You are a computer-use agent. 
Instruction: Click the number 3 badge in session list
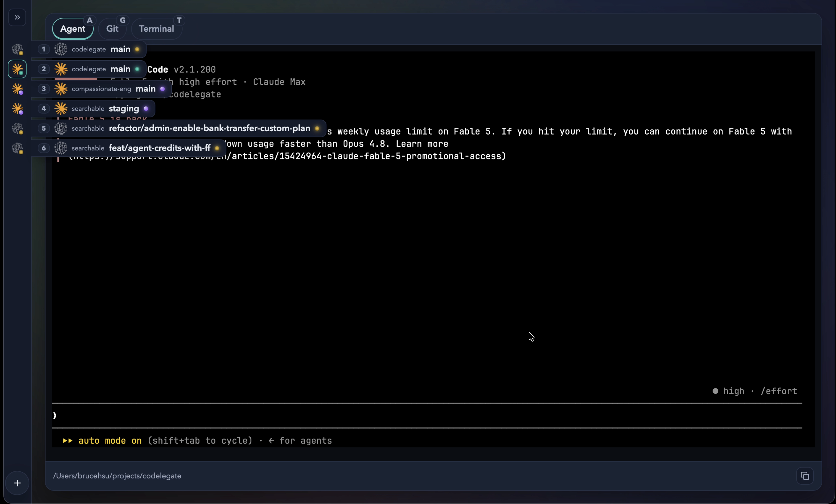click(43, 89)
